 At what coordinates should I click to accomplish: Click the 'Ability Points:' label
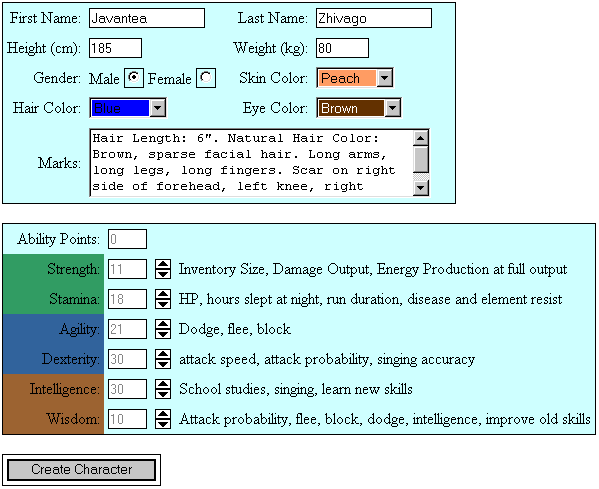click(58, 239)
